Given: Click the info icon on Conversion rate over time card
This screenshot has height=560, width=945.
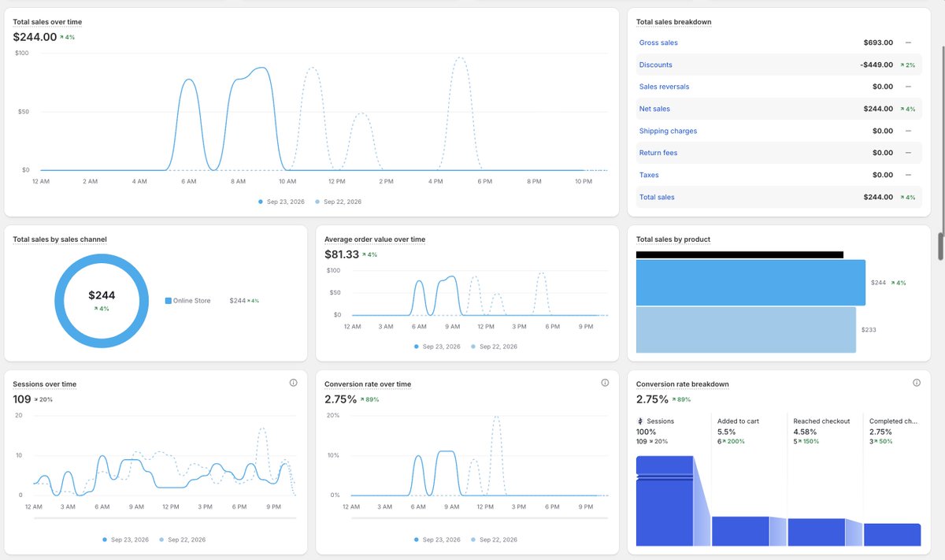Looking at the screenshot, I should [605, 383].
